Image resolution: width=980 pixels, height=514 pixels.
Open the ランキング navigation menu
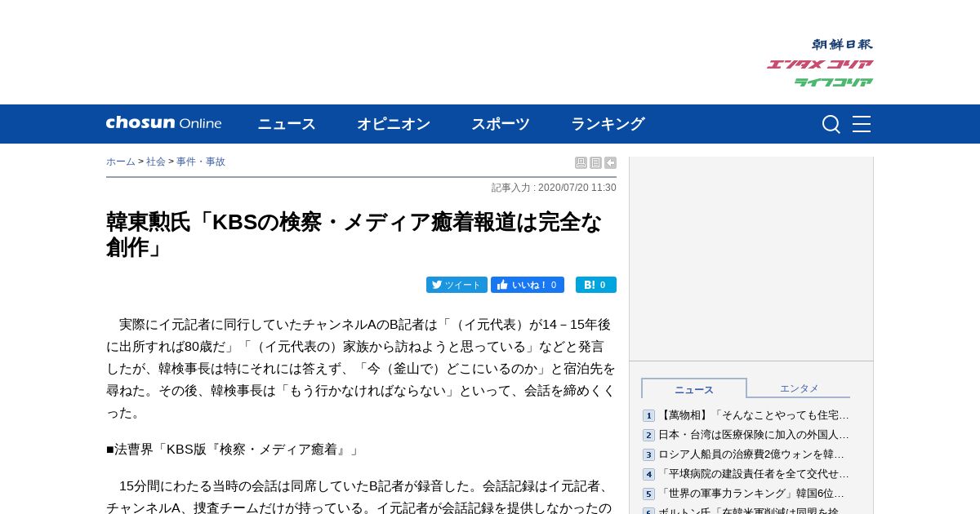(608, 124)
